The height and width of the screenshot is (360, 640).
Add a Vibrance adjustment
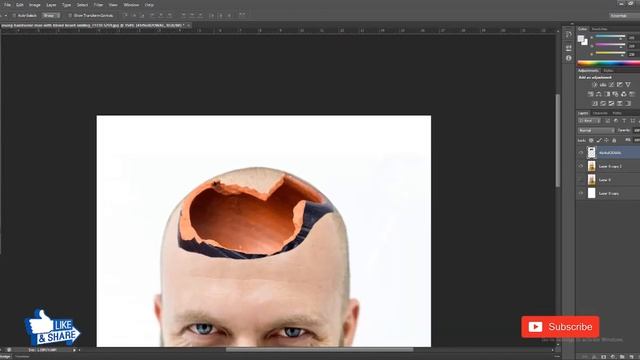[x=628, y=84]
